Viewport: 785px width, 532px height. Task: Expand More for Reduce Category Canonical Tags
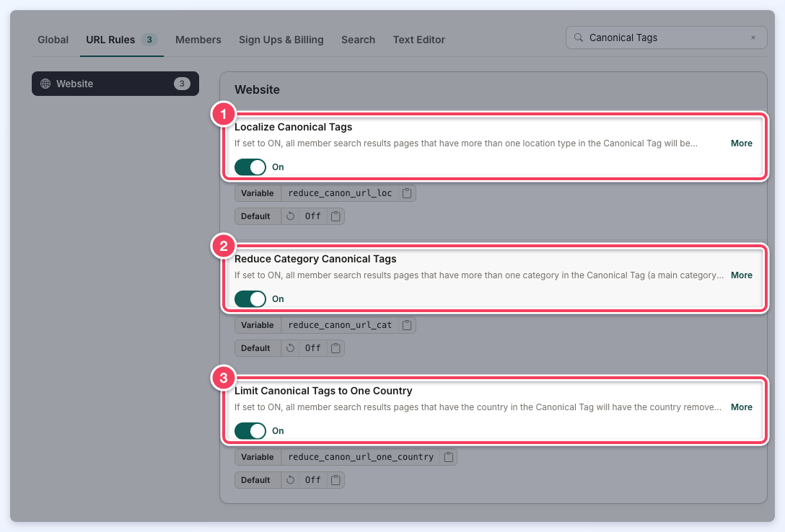pyautogui.click(x=742, y=275)
